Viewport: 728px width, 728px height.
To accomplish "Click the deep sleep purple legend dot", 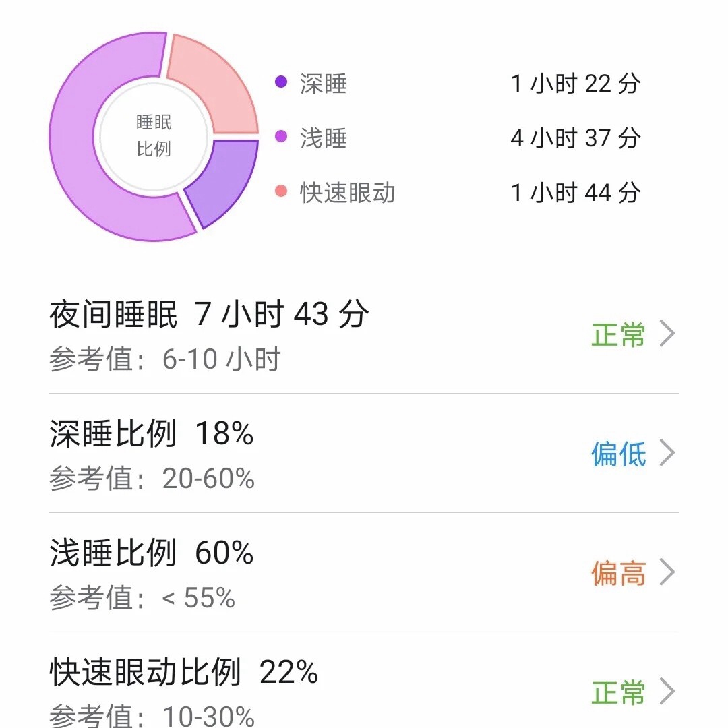I will [x=281, y=82].
